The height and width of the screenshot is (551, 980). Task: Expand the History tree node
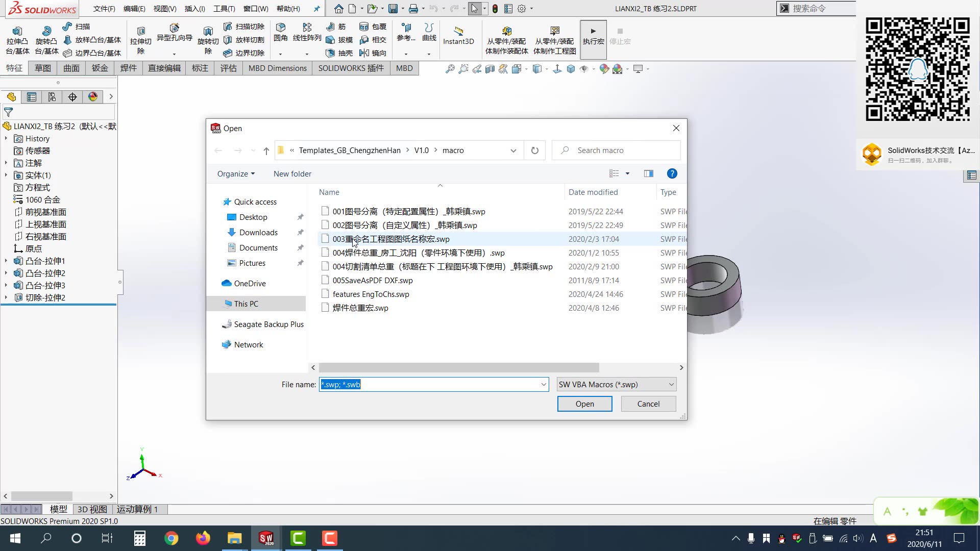click(6, 138)
